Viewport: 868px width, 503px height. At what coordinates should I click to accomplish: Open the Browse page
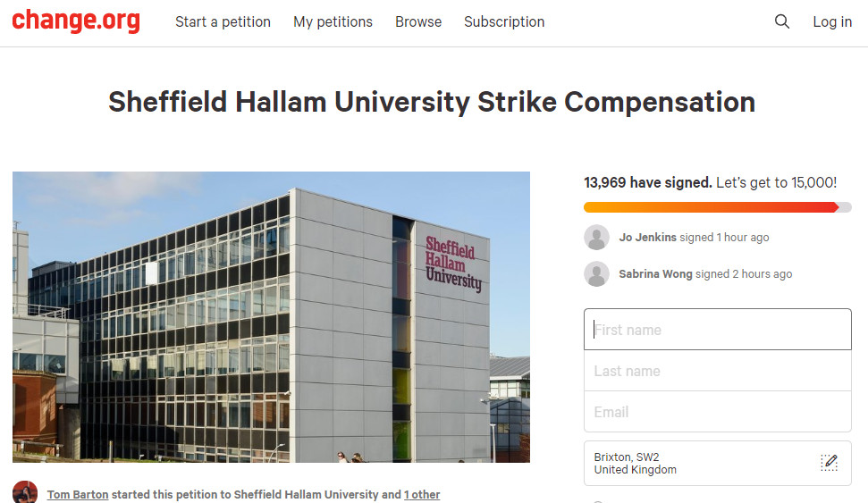click(x=418, y=21)
